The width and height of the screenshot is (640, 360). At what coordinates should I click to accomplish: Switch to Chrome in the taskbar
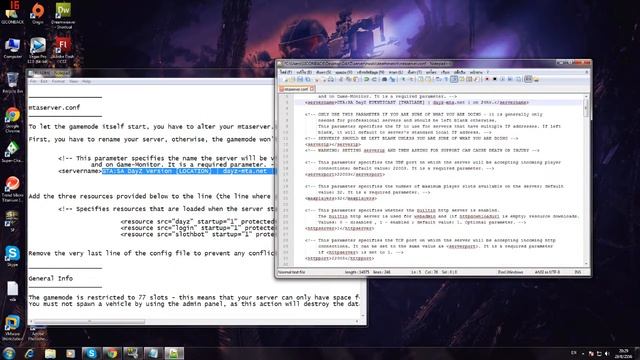point(112,353)
